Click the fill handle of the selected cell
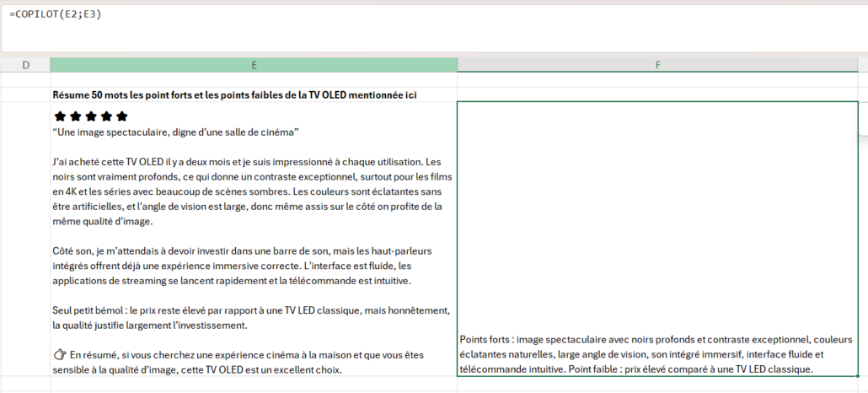The image size is (868, 393). 859,376
